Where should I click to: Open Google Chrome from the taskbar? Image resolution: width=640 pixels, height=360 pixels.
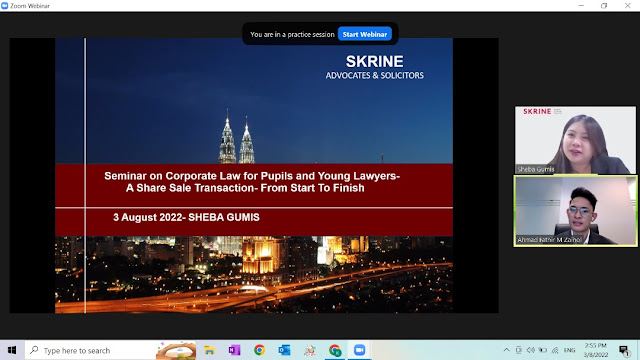coord(259,350)
